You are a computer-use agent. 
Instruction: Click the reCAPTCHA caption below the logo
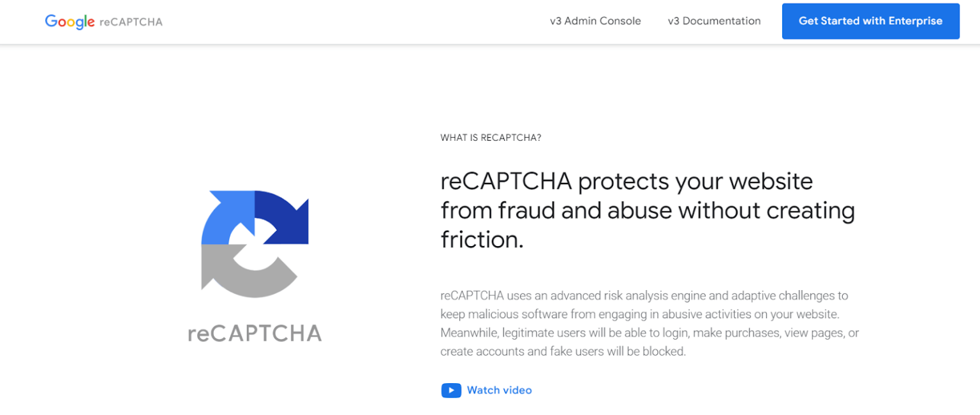pos(255,333)
